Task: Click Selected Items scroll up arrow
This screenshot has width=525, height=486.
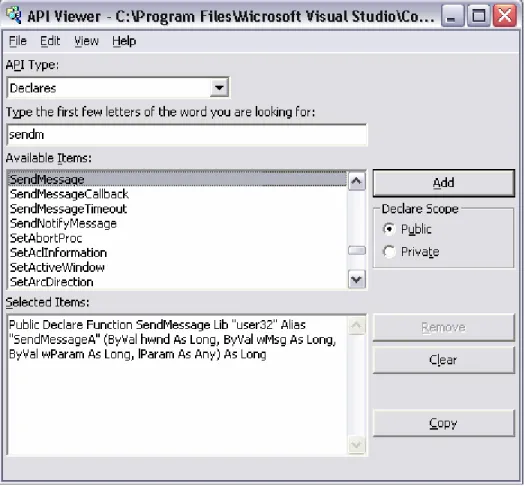Action: tap(357, 325)
